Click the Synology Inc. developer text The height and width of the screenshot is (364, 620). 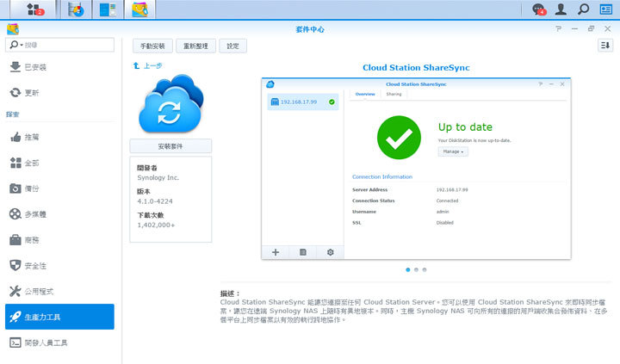(158, 178)
